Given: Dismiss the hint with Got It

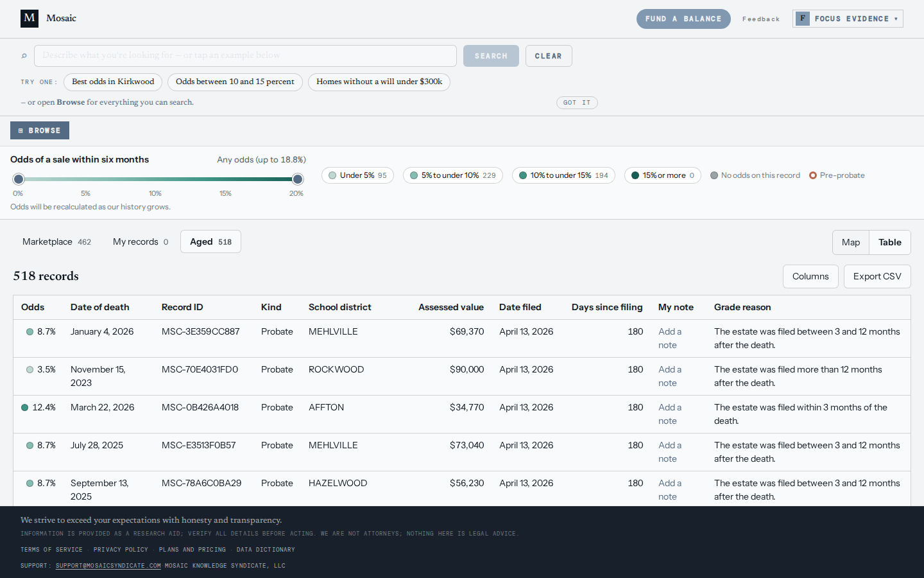Looking at the screenshot, I should (577, 103).
